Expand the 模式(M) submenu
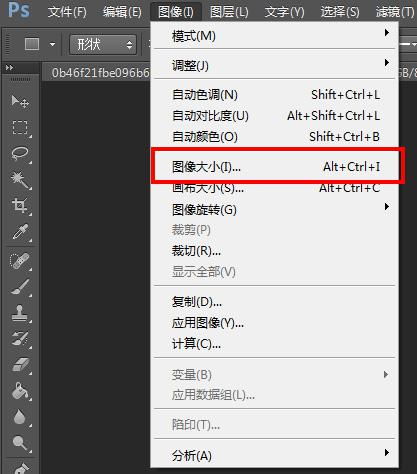The image size is (417, 474). pyautogui.click(x=274, y=36)
